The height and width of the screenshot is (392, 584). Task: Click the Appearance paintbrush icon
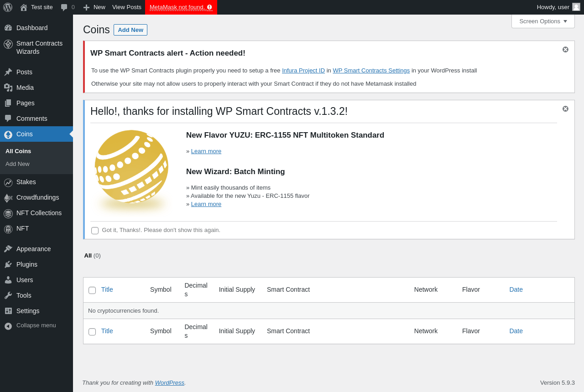pyautogui.click(x=8, y=249)
